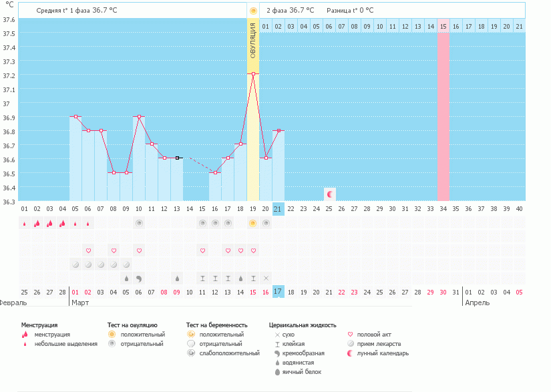
Task: Click the positive ovulation test icon on cycle day 19
Action: click(252, 223)
